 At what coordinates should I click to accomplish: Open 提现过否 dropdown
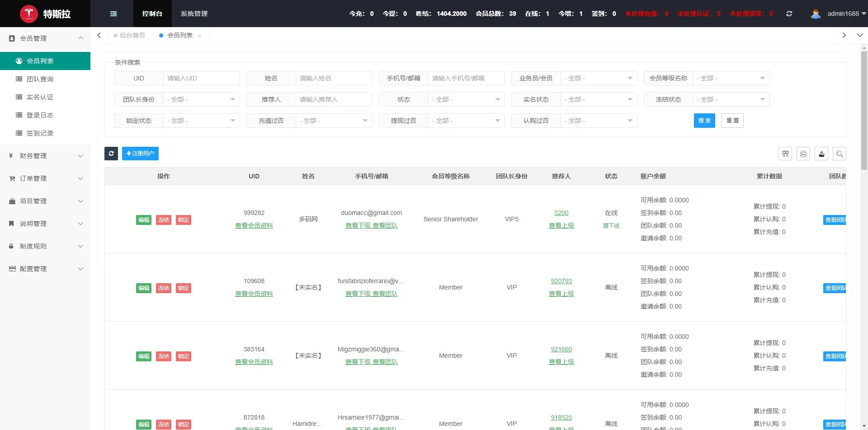(x=466, y=121)
